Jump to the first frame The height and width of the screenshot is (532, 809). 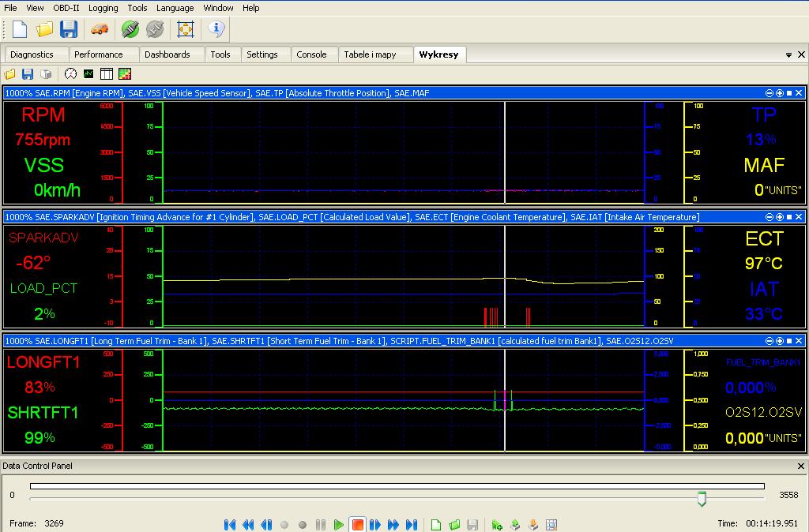click(x=230, y=524)
